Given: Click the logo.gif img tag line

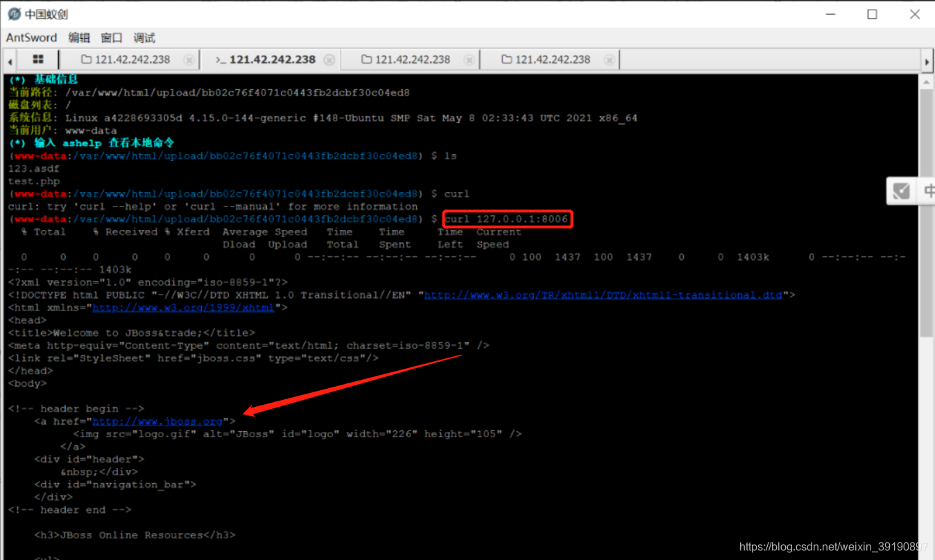Looking at the screenshot, I should pyautogui.click(x=298, y=434).
